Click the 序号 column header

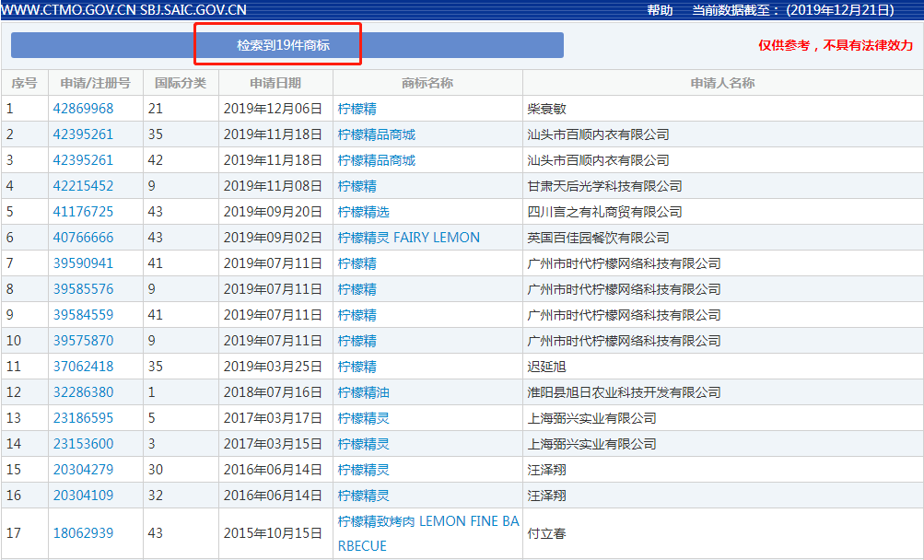(x=24, y=82)
